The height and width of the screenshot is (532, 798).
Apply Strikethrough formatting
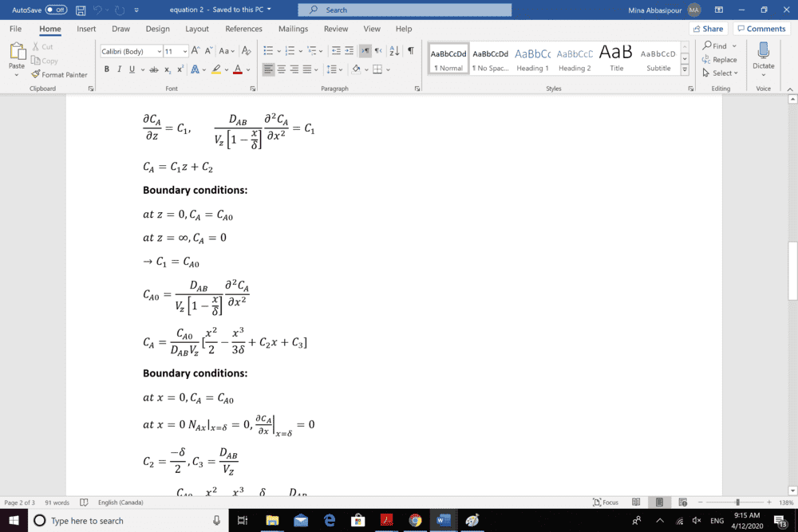click(x=154, y=69)
